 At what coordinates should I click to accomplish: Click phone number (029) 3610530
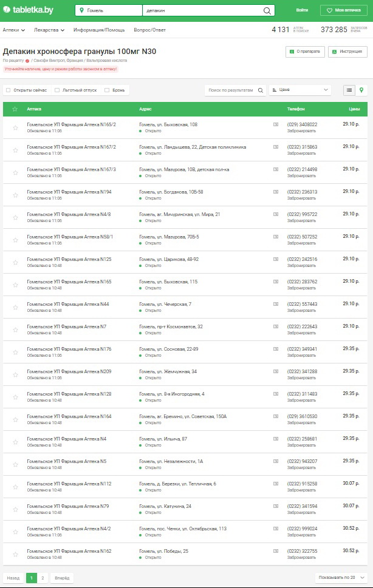(x=302, y=416)
